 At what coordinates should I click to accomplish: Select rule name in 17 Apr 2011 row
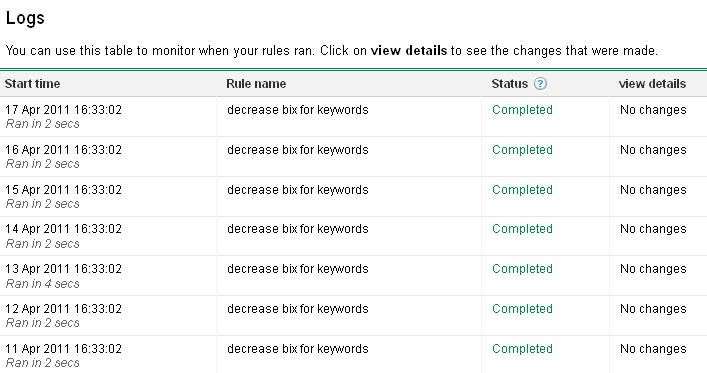[298, 110]
